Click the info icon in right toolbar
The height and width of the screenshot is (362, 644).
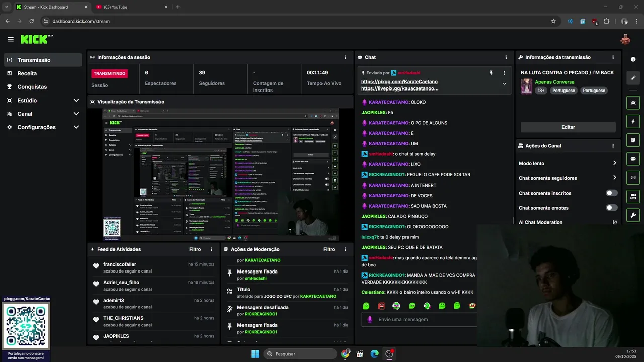point(633,59)
